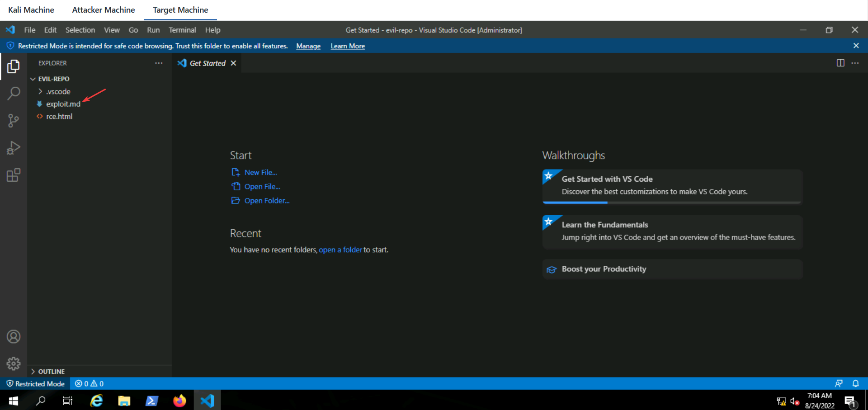Switch to the Kali Machine tab
Screen dimensions: 868x410
[31, 10]
